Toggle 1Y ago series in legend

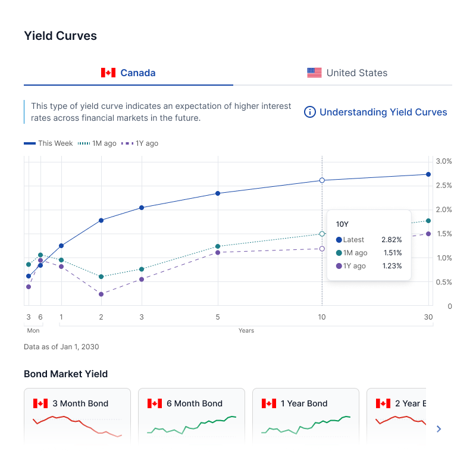coord(140,143)
